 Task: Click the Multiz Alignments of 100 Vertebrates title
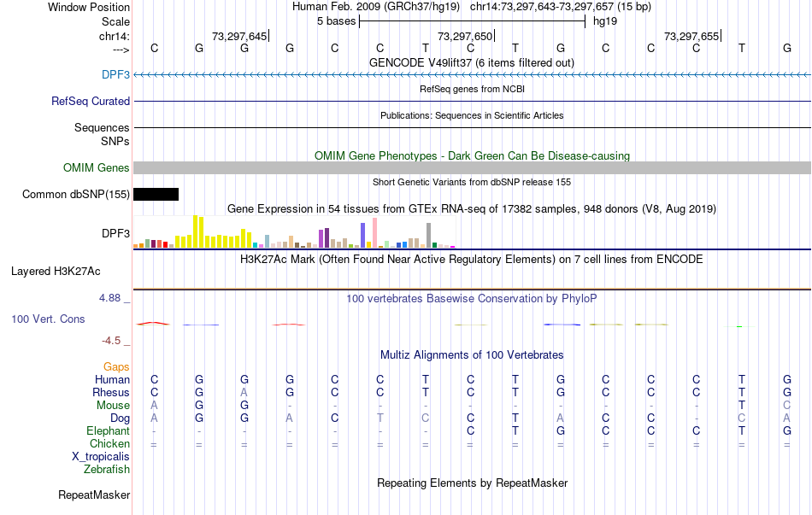tap(472, 355)
